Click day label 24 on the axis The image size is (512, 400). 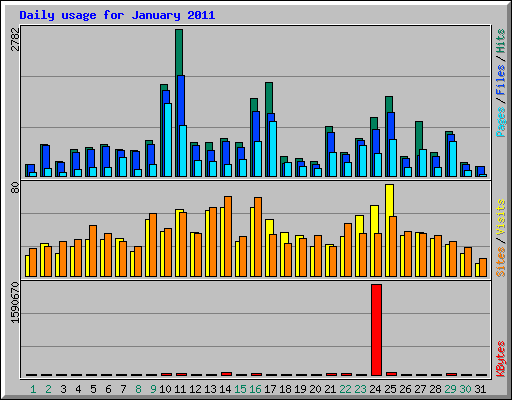[x=375, y=389]
